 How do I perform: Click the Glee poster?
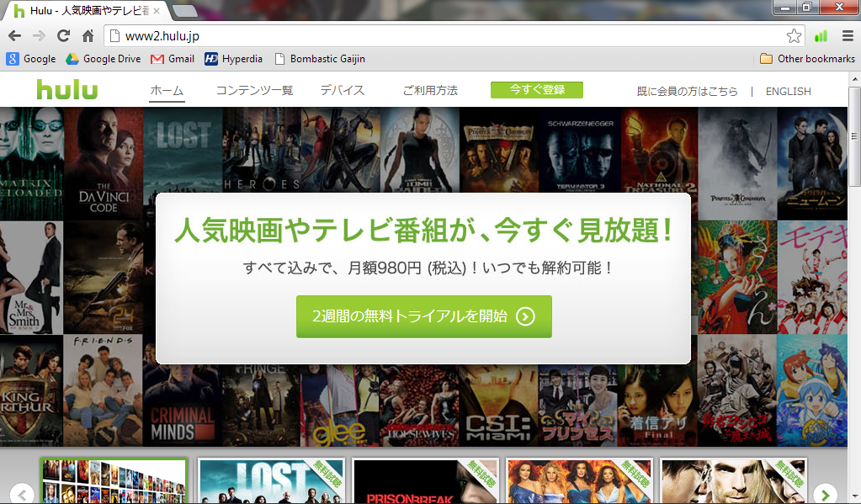tap(340, 406)
